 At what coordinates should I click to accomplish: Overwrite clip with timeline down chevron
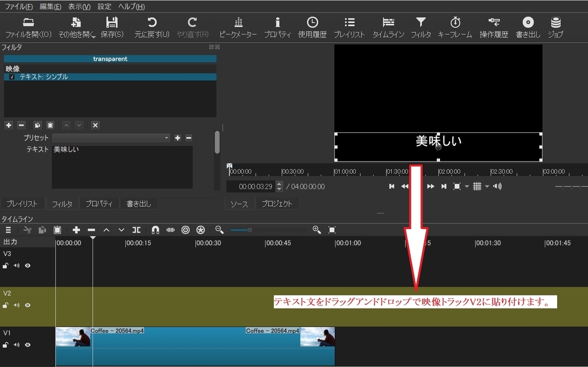click(x=122, y=230)
